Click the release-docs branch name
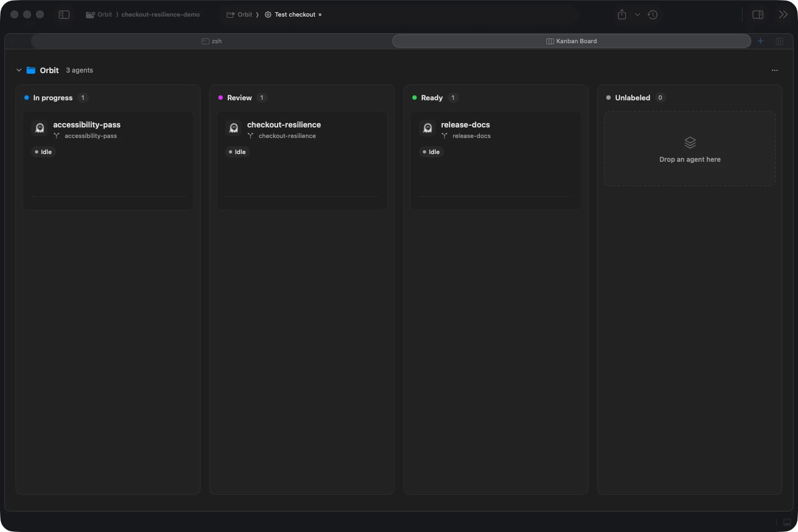798x532 pixels. click(x=472, y=136)
